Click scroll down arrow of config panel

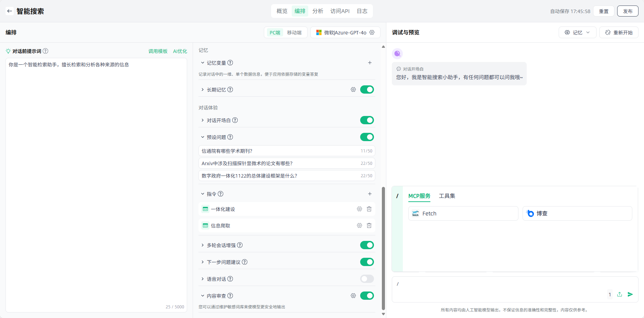click(x=383, y=314)
